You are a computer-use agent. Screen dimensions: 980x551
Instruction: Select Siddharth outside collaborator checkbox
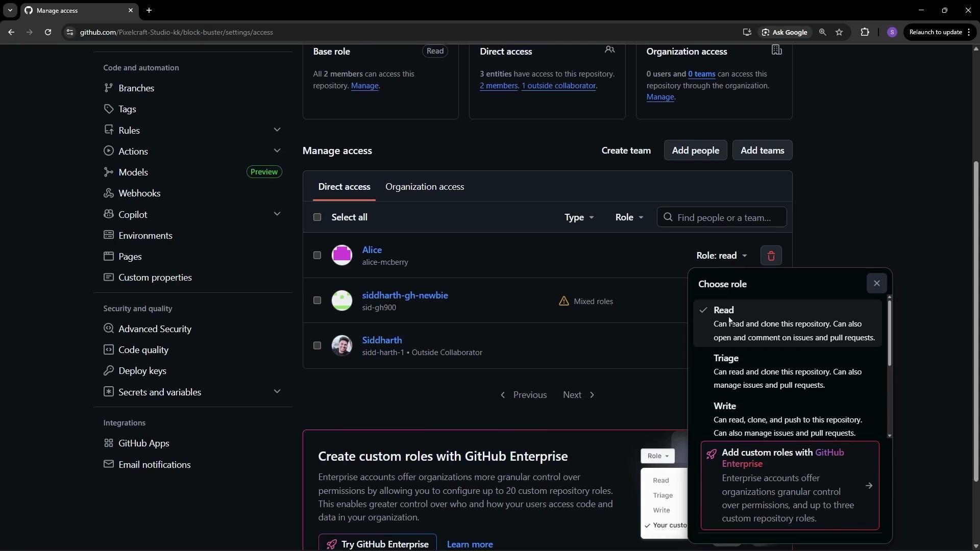(317, 345)
